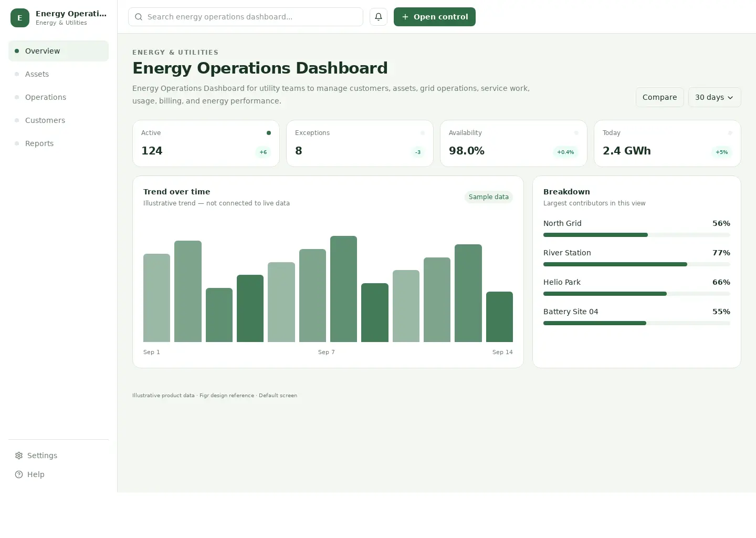Click the Sample data badge
Screen dimensions: 756x538
coord(489,197)
